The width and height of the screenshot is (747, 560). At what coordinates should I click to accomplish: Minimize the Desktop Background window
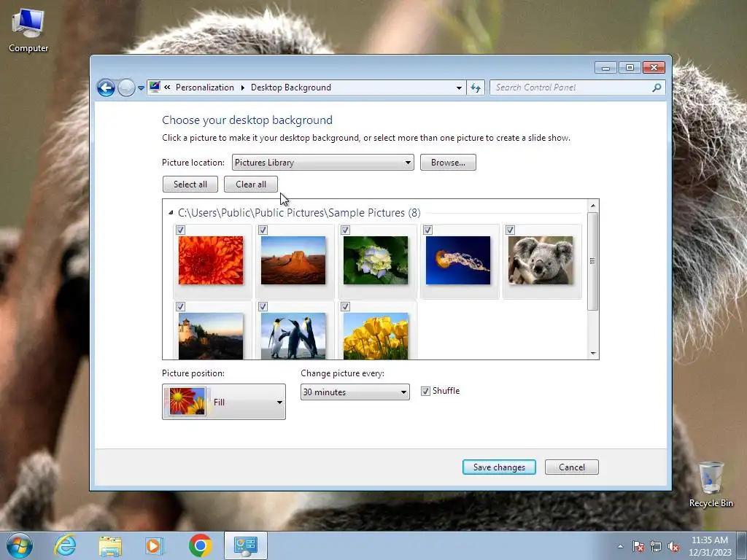[605, 68]
